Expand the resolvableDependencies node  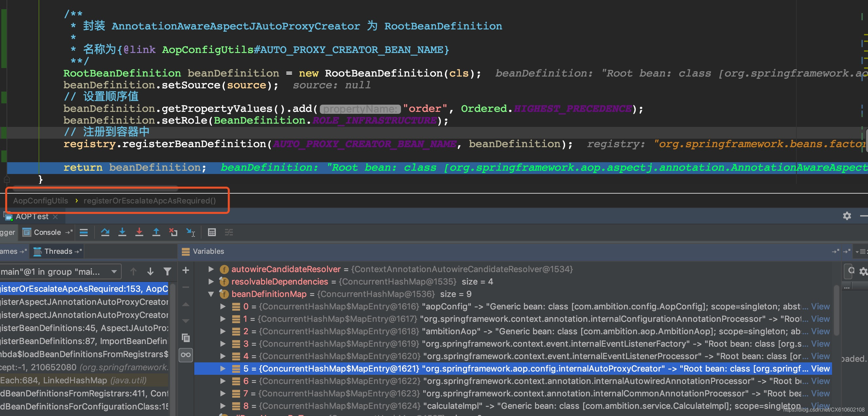(211, 281)
